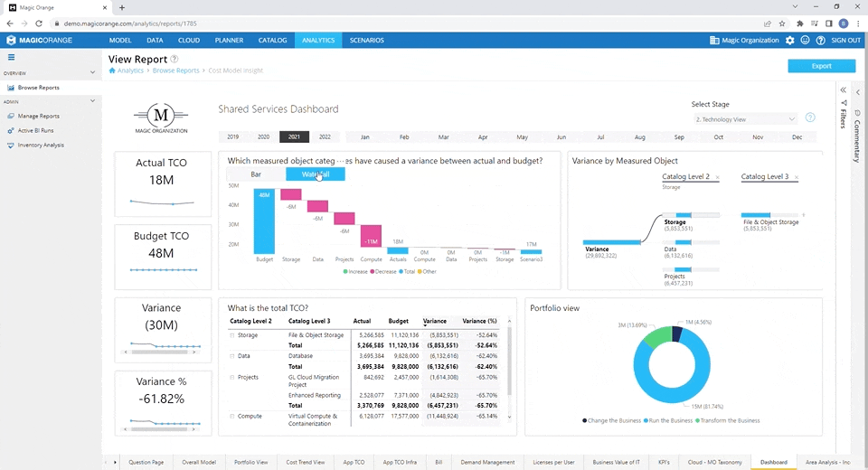This screenshot has width=868, height=470.
Task: Click the smiley feedback icon
Action: coord(805,41)
